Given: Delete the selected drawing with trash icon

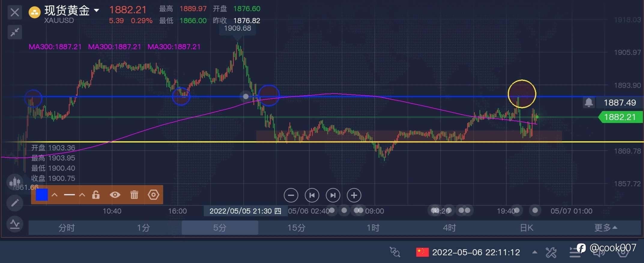Looking at the screenshot, I should (134, 195).
